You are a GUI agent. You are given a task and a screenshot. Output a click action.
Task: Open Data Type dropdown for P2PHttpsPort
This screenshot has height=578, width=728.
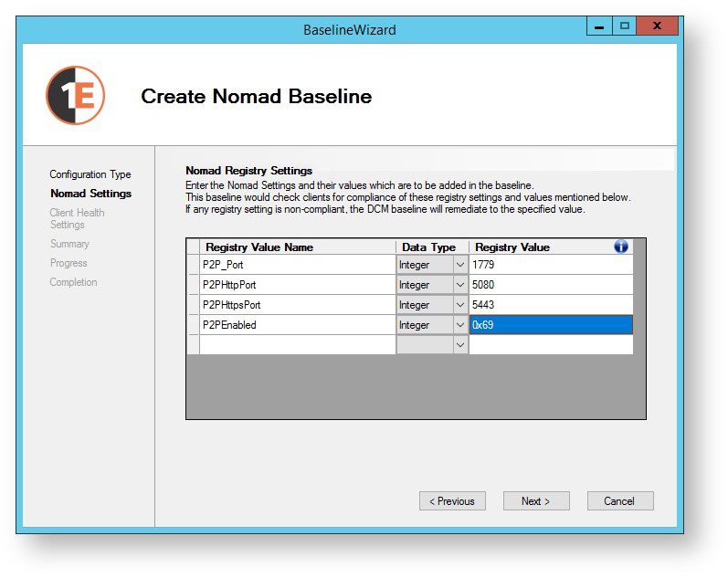coord(460,305)
